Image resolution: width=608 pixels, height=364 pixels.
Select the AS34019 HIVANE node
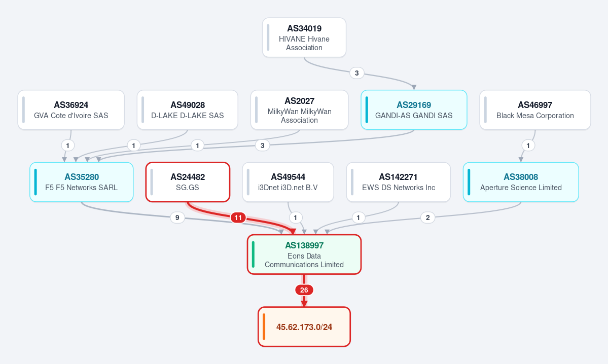tap(304, 38)
